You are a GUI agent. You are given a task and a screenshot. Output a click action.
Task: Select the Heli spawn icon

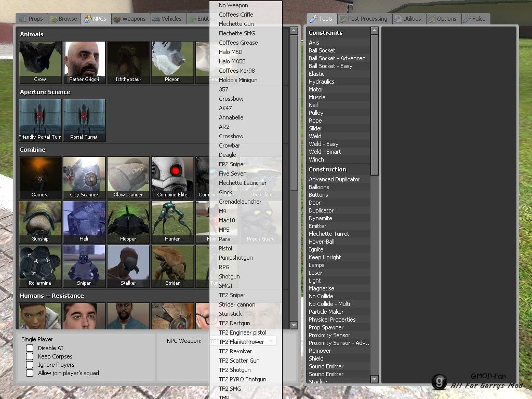click(84, 222)
